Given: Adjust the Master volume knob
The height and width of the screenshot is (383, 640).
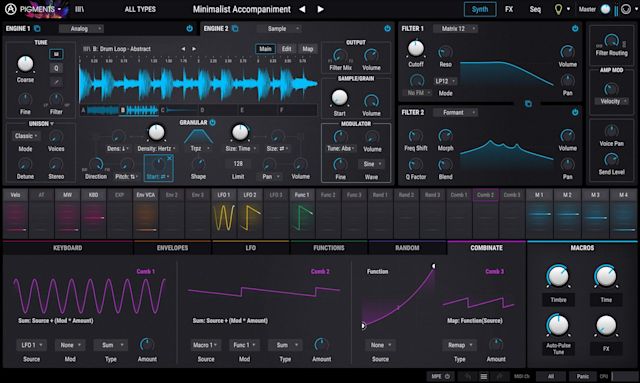Looking at the screenshot, I should coord(605,9).
